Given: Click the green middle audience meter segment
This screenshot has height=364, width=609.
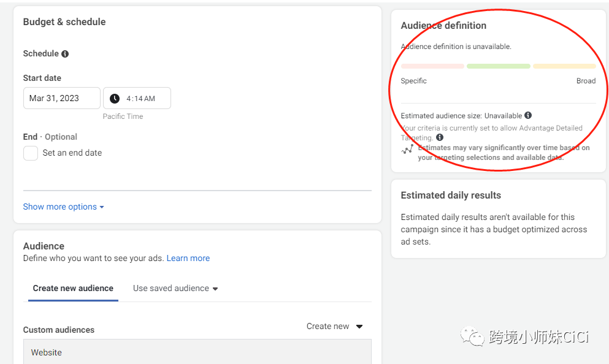Looking at the screenshot, I should pyautogui.click(x=498, y=66).
